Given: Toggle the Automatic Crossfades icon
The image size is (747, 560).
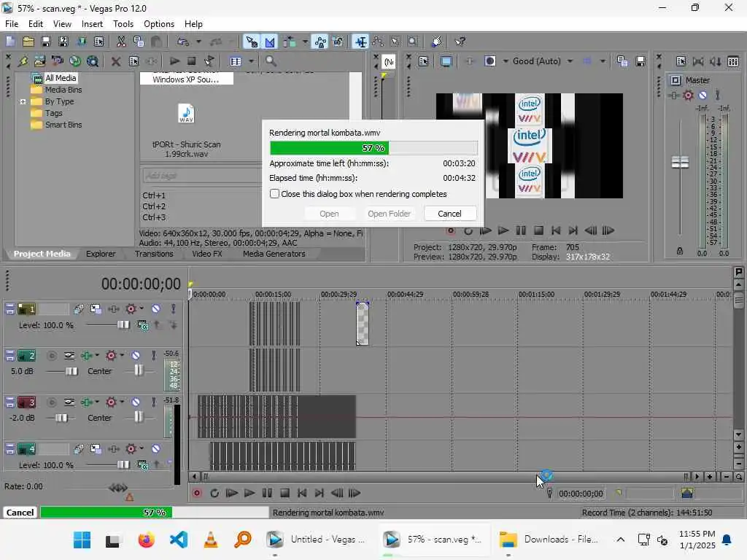Looking at the screenshot, I should [x=270, y=42].
